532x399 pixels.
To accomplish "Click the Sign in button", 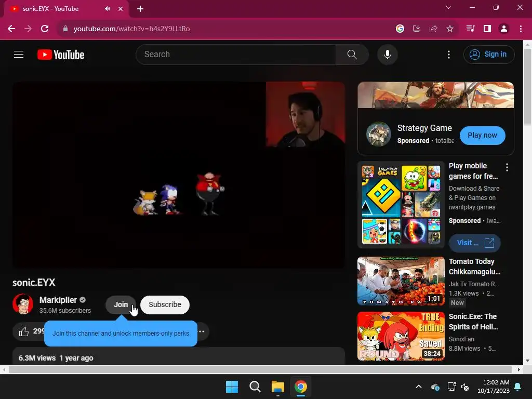I will (488, 54).
